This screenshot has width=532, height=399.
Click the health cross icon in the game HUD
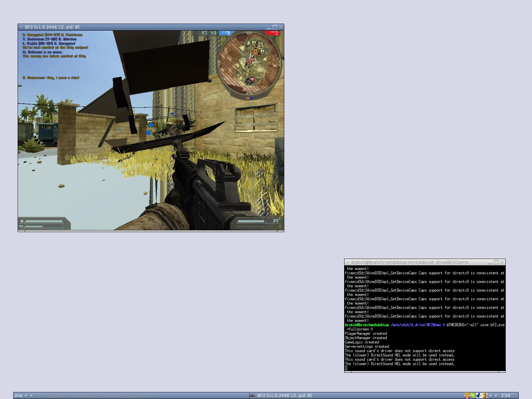pos(22,221)
